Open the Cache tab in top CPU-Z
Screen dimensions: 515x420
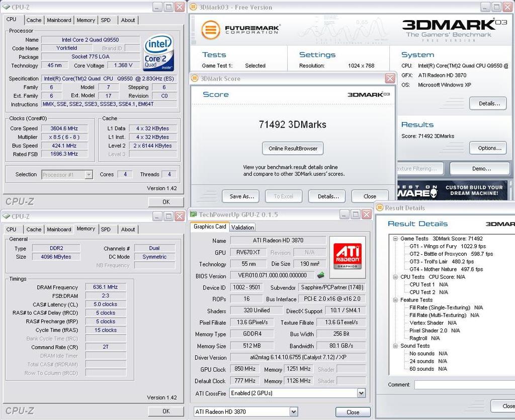click(34, 20)
